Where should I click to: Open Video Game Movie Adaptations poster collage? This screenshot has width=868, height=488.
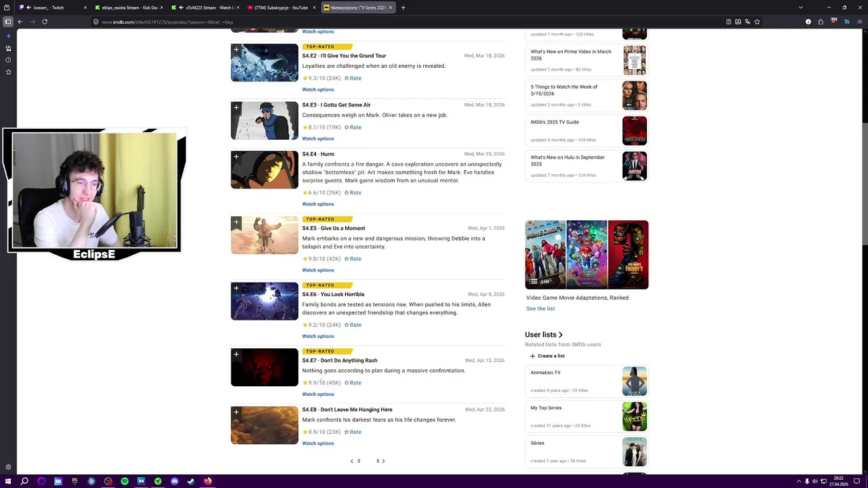coord(587,255)
